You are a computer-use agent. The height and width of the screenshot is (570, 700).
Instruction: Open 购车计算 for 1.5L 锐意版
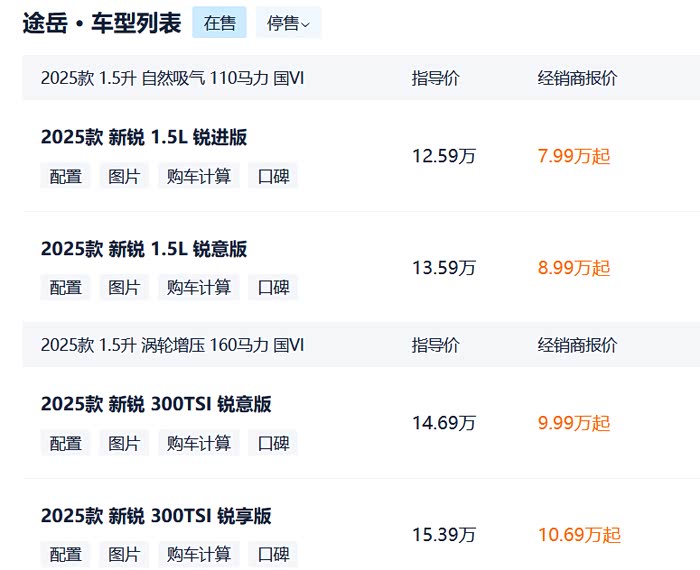point(198,287)
